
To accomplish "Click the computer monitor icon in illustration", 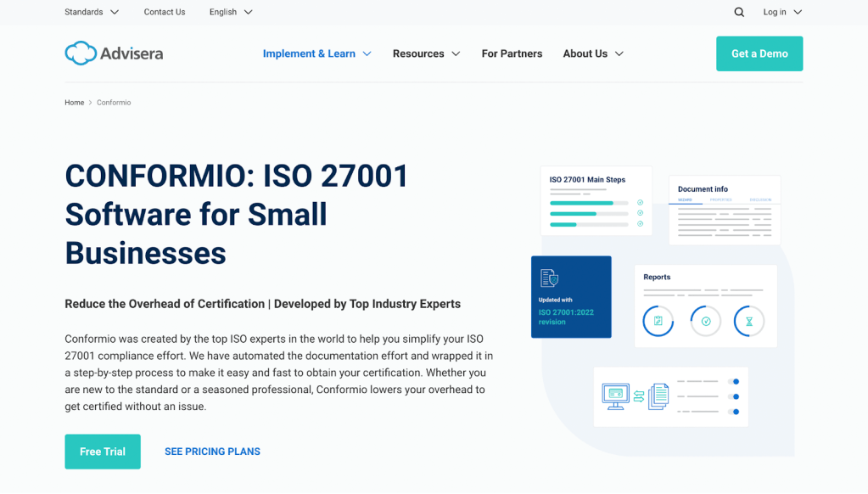I will pyautogui.click(x=615, y=396).
